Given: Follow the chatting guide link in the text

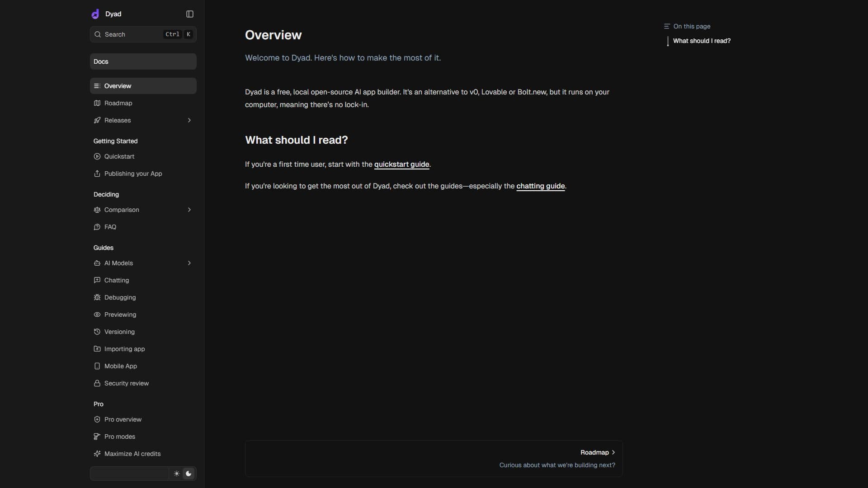Looking at the screenshot, I should coord(540,186).
